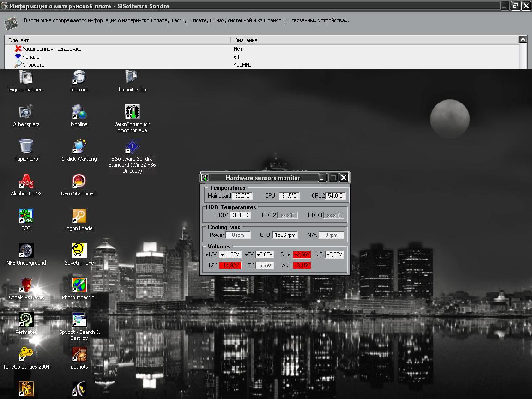Image resolution: width=532 pixels, height=399 pixels.
Task: Launch Verknüpfung mit hmonitor.exe icon
Action: click(132, 112)
